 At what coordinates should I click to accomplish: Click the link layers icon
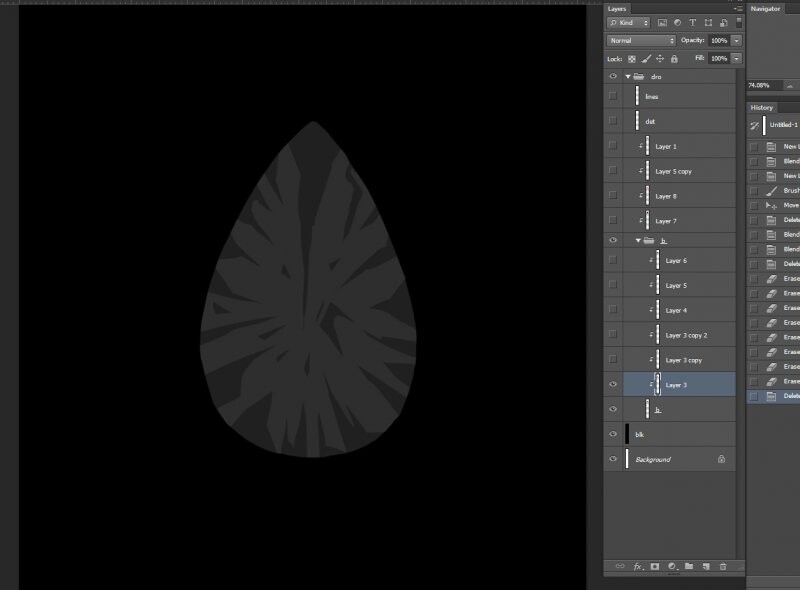pyautogui.click(x=619, y=566)
